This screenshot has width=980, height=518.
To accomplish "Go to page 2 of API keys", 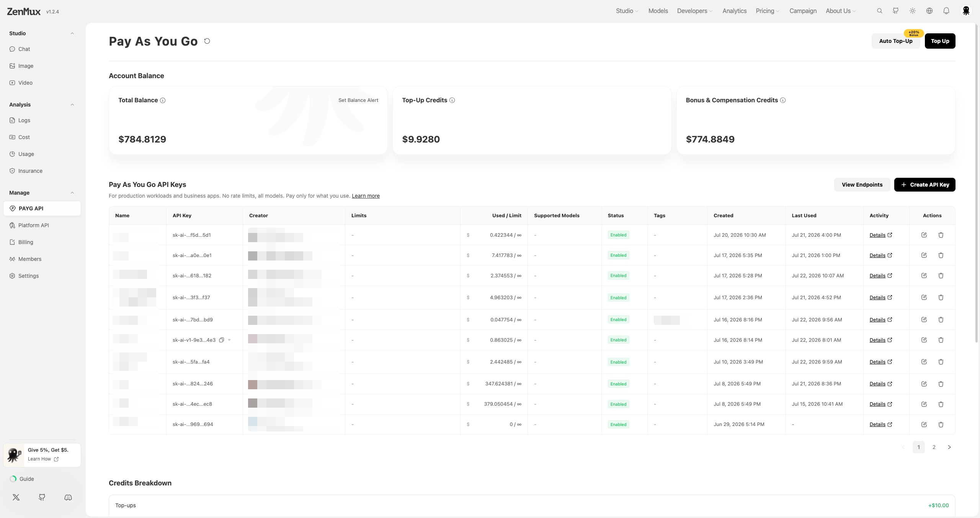I will click(x=934, y=447).
